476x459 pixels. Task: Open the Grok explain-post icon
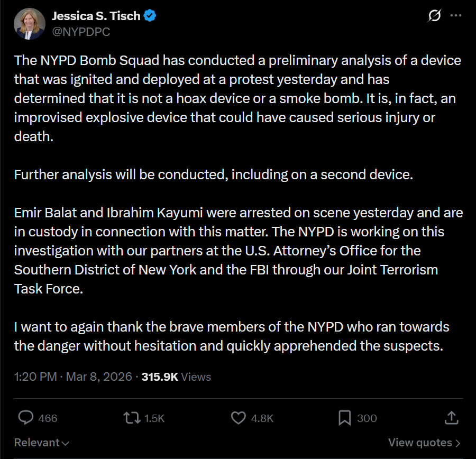tap(434, 15)
